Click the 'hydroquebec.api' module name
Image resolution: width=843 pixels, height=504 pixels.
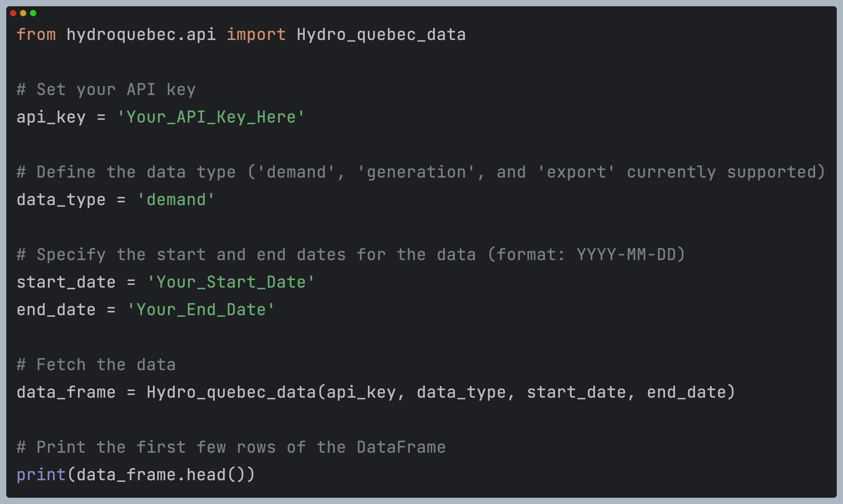141,35
